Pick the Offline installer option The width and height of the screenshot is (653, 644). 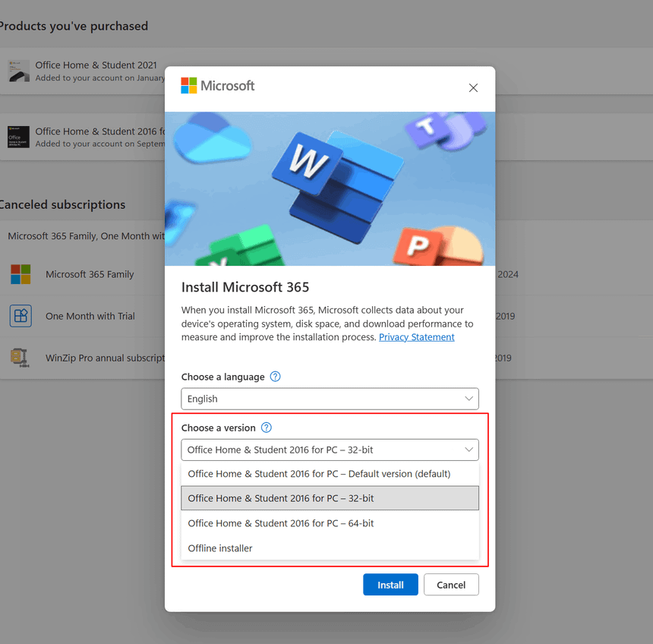(x=220, y=548)
